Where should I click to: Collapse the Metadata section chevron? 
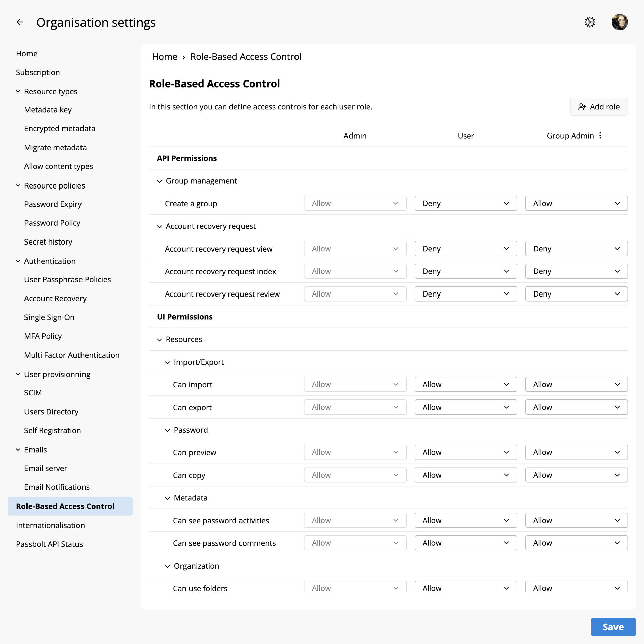coord(167,498)
